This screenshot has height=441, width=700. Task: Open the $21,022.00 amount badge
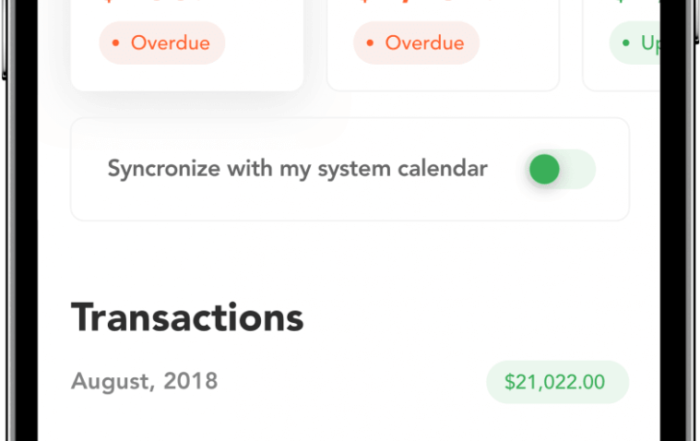tap(557, 381)
